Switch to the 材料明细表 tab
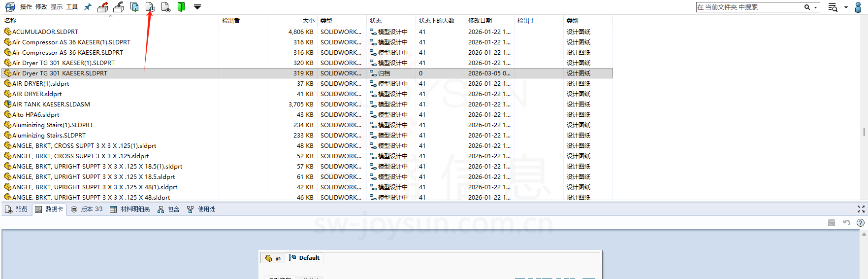The height and width of the screenshot is (279, 868). coord(130,209)
